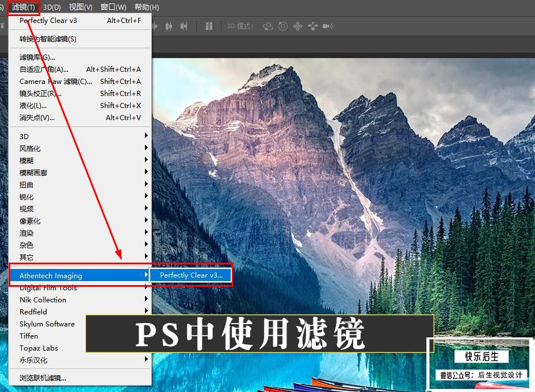Image resolution: width=535 pixels, height=392 pixels.
Task: Open 滤镜库(G) filter gallery
Action: tap(80, 57)
